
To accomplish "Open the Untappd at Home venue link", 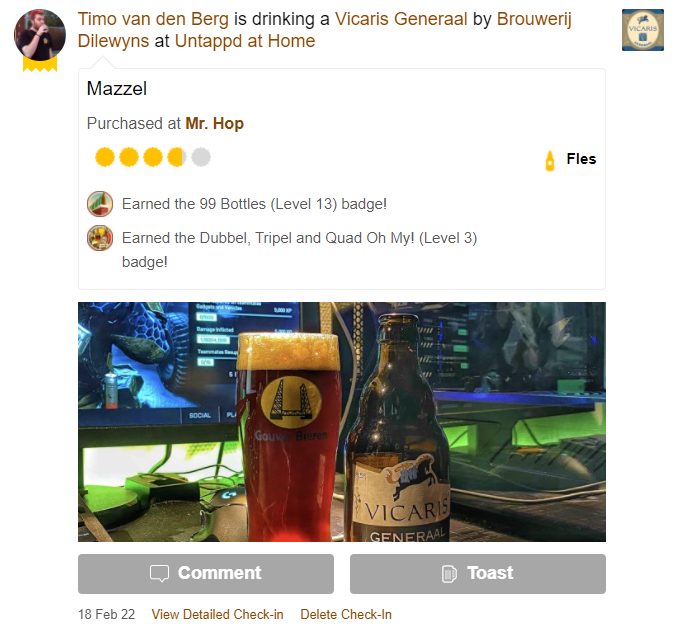I will point(245,41).
